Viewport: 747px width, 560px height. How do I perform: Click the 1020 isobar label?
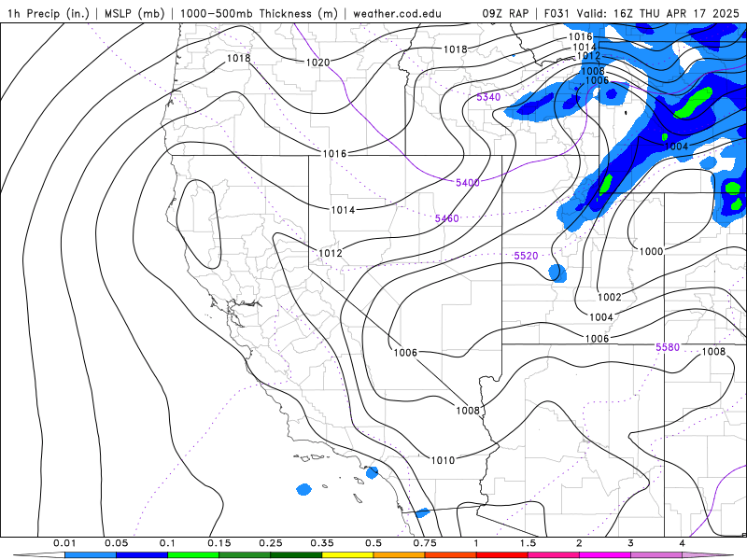tap(317, 63)
